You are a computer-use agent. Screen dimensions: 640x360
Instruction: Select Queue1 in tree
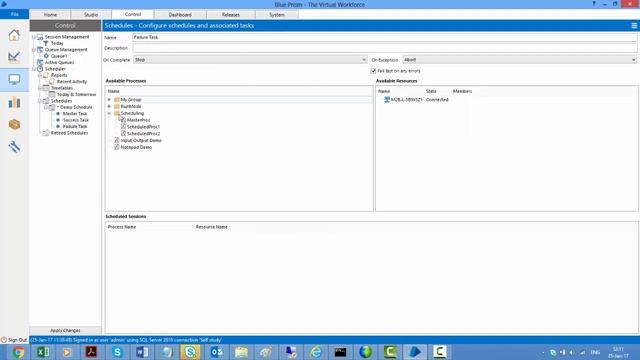point(59,56)
